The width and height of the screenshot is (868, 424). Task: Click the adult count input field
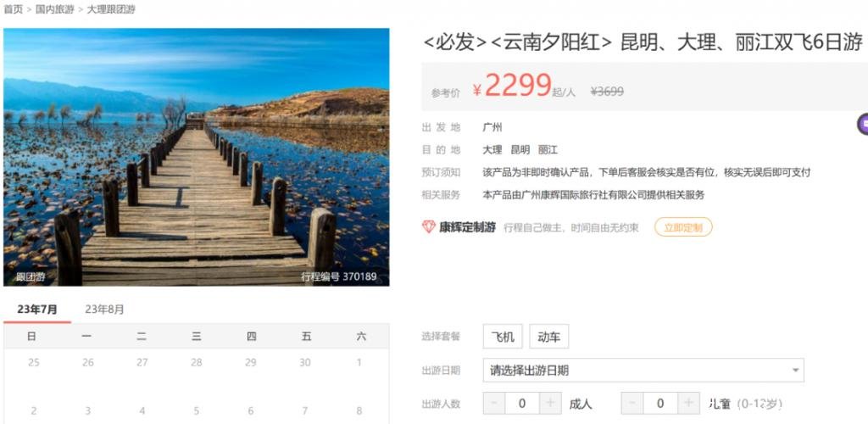point(522,404)
